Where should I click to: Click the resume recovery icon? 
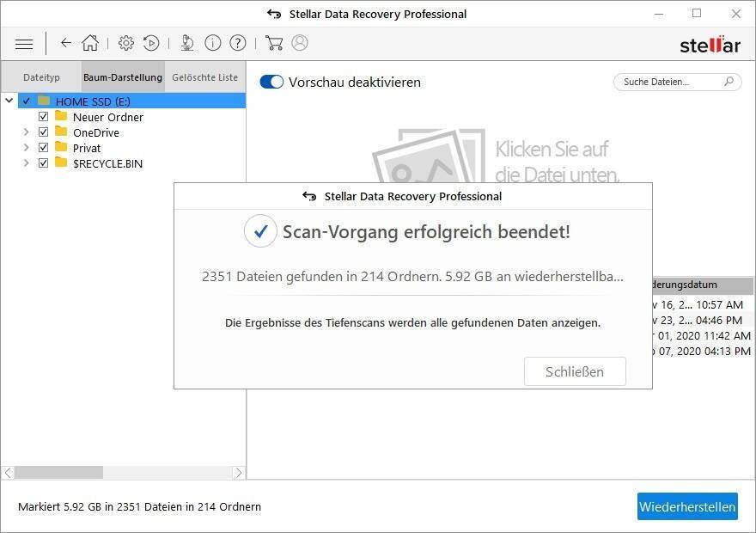coord(151,43)
